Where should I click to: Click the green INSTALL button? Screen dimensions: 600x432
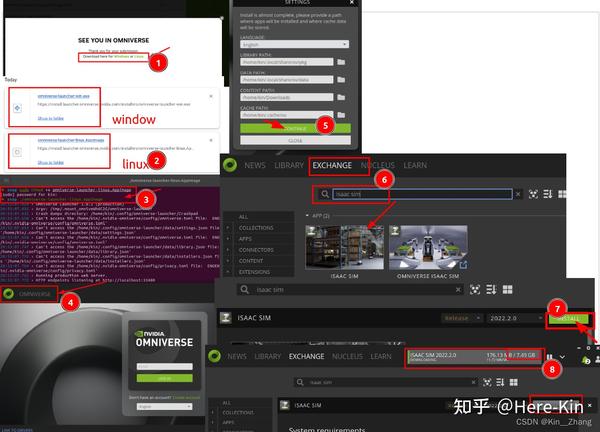coord(569,319)
